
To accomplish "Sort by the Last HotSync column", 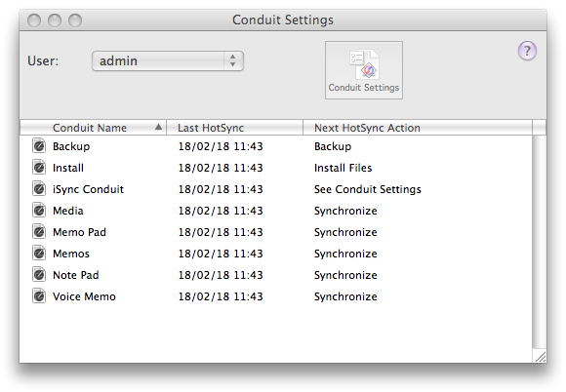I will coord(234,128).
